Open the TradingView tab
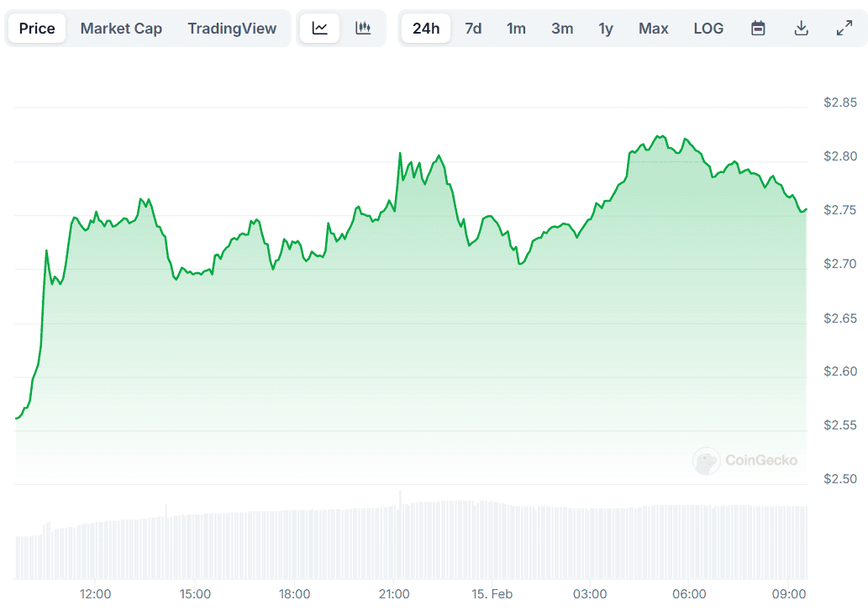Image resolution: width=868 pixels, height=616 pixels. point(232,29)
